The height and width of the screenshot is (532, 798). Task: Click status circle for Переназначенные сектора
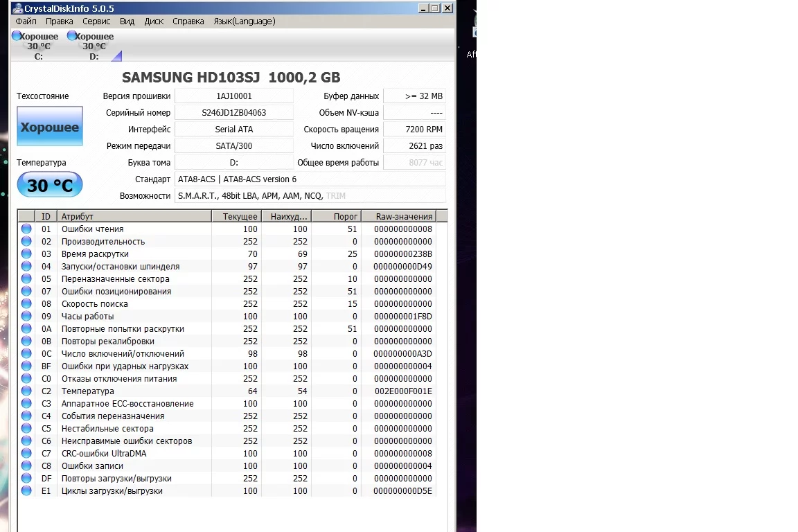point(26,279)
